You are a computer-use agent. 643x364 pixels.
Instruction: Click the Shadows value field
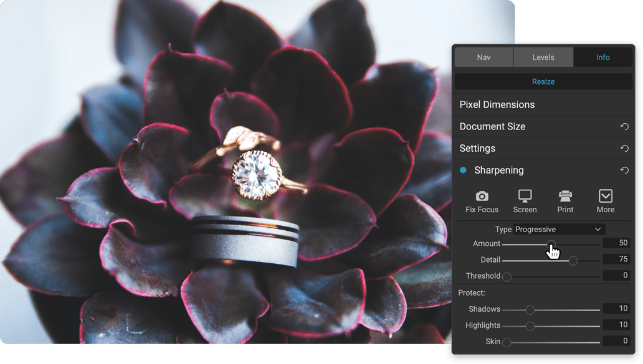(616, 309)
